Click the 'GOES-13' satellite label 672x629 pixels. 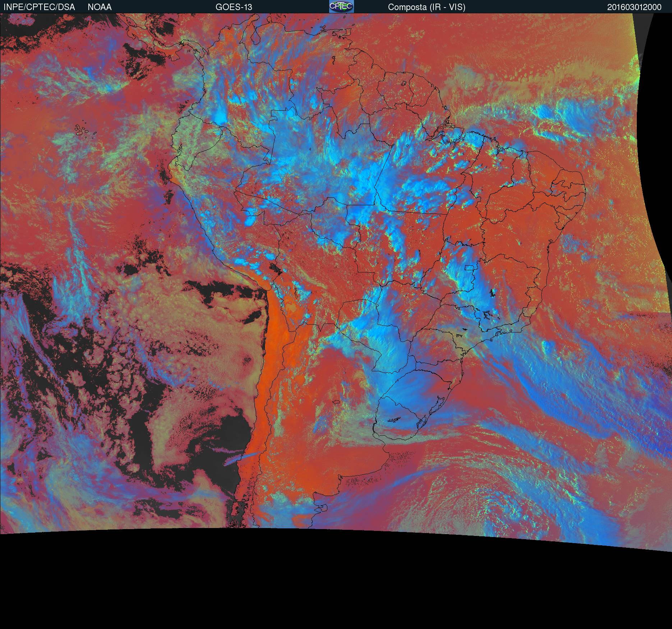(234, 7)
